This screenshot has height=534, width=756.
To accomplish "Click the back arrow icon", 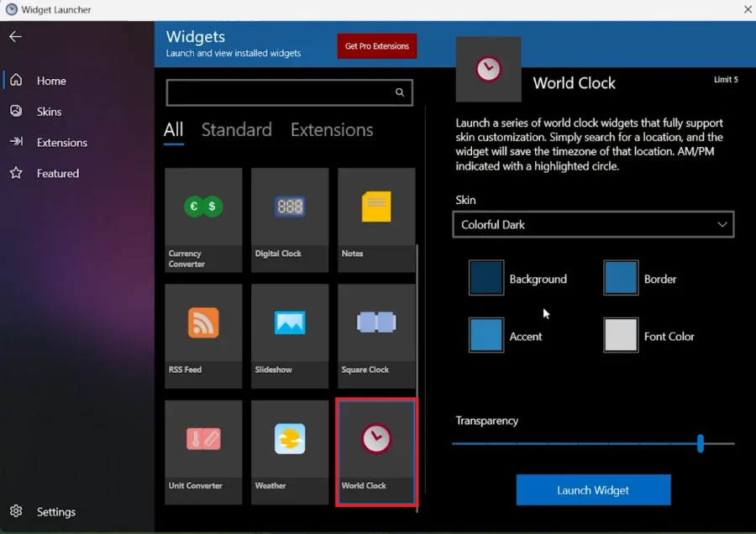I will pos(15,37).
